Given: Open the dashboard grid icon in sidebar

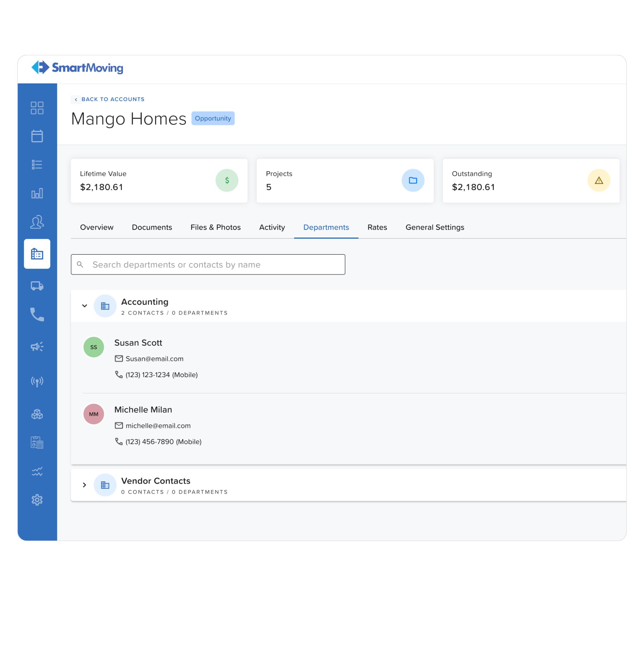Looking at the screenshot, I should tap(37, 108).
